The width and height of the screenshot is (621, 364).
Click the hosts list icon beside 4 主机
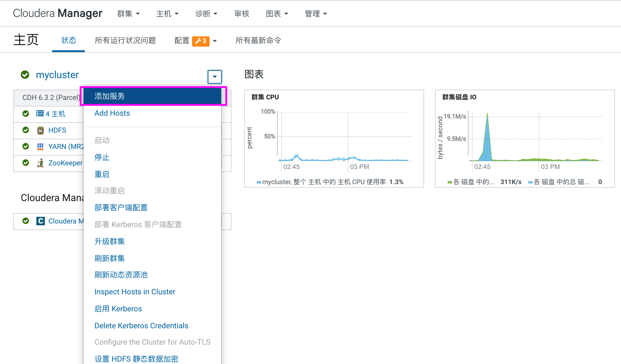[x=40, y=114]
